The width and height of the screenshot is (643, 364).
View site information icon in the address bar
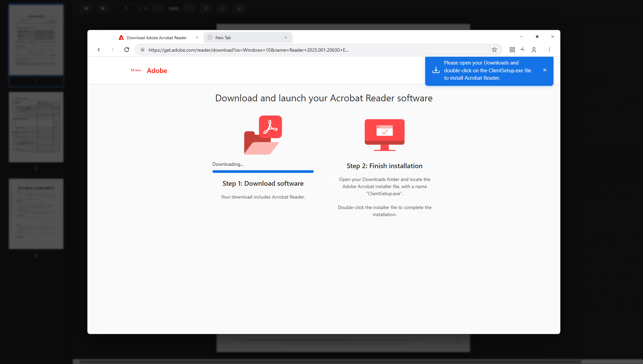click(143, 50)
